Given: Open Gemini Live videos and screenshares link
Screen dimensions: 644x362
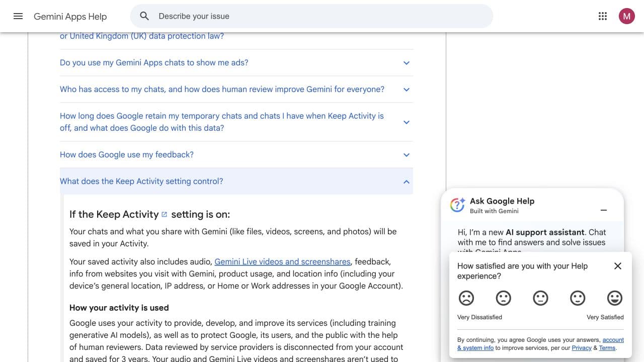Looking at the screenshot, I should pyautogui.click(x=282, y=262).
